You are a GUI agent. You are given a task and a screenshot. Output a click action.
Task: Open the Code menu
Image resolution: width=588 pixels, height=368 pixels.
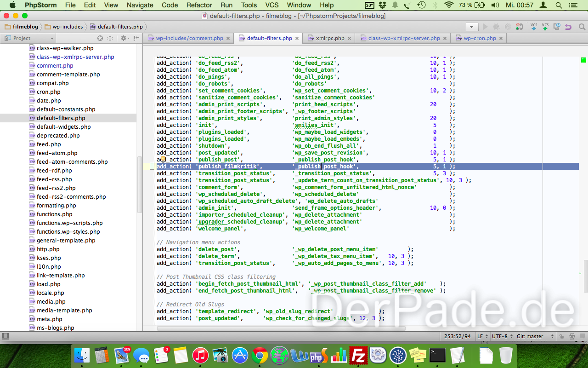point(170,5)
